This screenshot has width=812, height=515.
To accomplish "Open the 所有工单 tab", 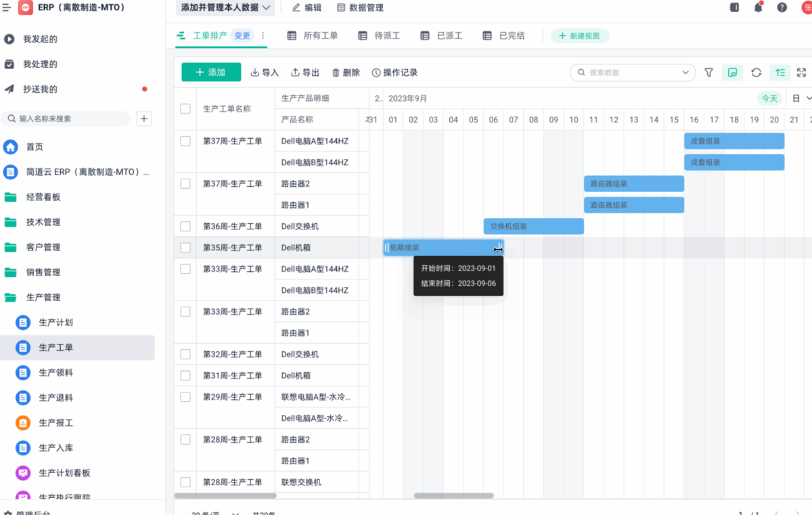I will [313, 35].
